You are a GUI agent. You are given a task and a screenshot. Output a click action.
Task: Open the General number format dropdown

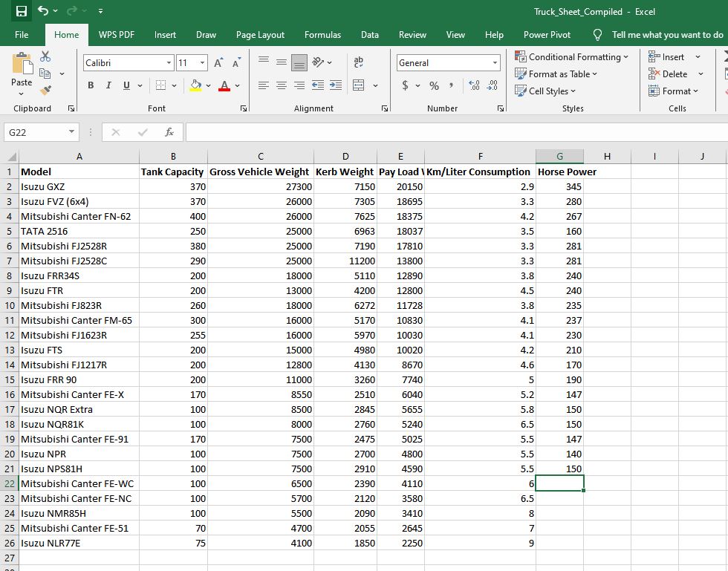(495, 62)
